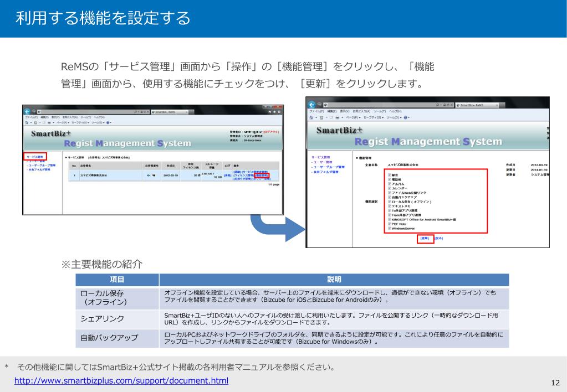The width and height of the screenshot is (567, 392).
Task: Open 共有フォルダ管理 in the sidebar of the 機能管理 window
Action: pos(325,172)
